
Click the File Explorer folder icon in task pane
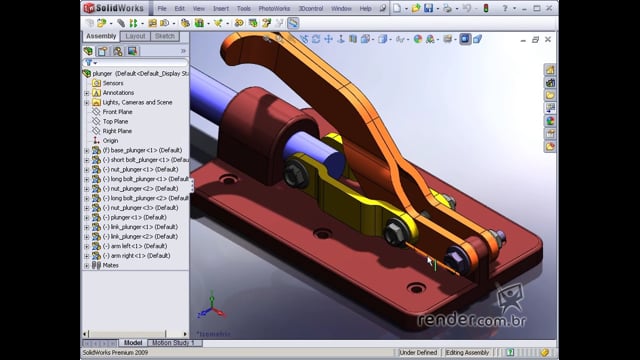(550, 96)
